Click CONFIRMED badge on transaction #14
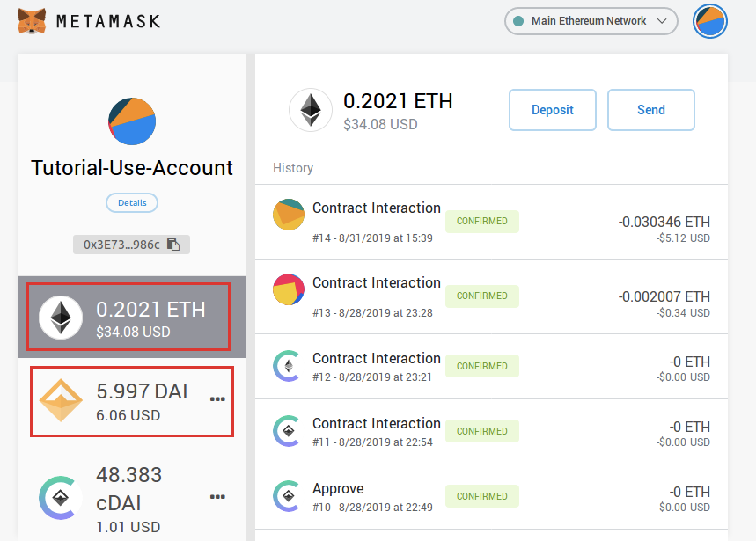This screenshot has width=756, height=541. click(x=482, y=221)
